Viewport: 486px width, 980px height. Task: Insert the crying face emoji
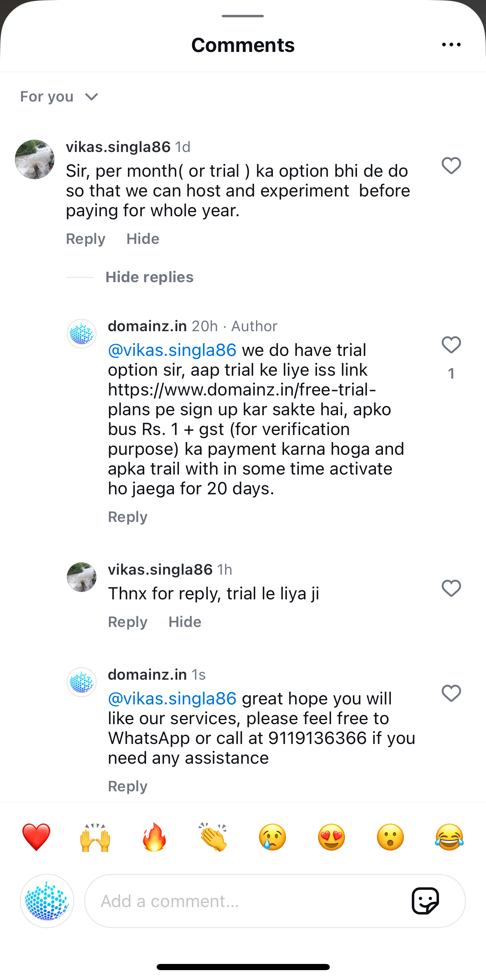click(272, 837)
